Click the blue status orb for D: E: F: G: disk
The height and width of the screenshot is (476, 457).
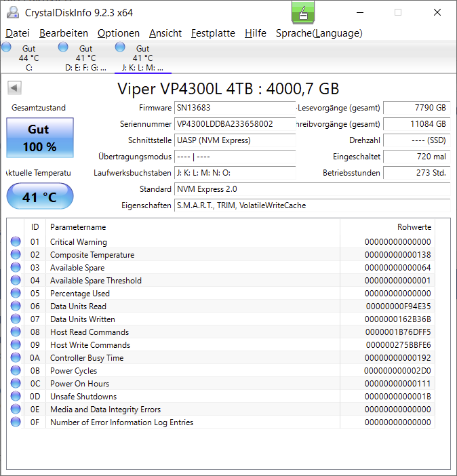pos(63,47)
